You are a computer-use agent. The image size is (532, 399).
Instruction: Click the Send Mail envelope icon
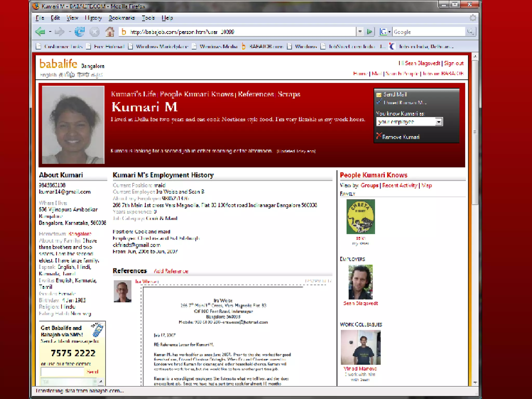(x=379, y=95)
